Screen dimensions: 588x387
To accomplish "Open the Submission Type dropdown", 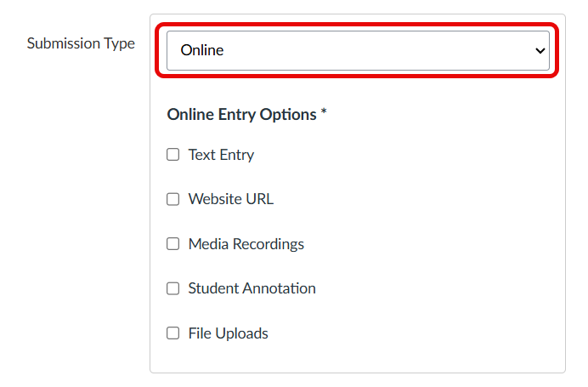I will tap(358, 50).
